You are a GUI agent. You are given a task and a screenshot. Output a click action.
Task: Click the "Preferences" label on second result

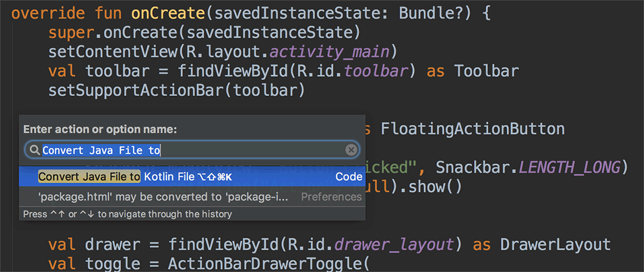[x=331, y=197]
